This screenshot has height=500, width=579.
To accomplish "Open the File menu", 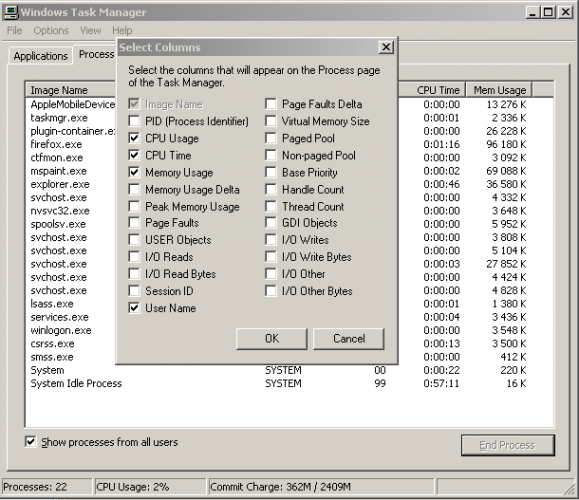I will coord(14,30).
